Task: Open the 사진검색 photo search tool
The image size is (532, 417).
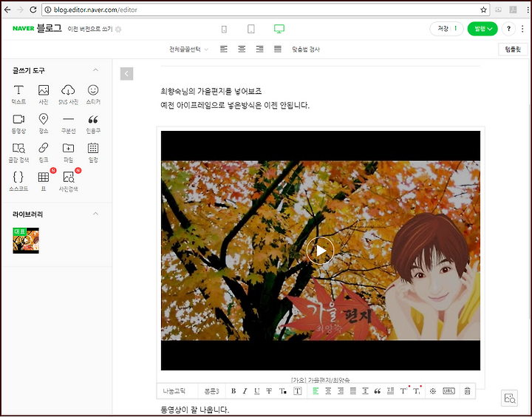Action: pyautogui.click(x=68, y=182)
